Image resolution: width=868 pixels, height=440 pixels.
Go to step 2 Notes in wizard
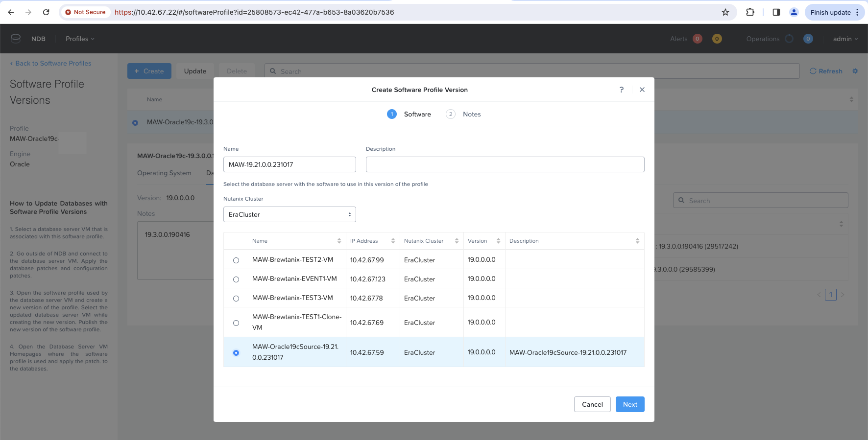coord(463,114)
